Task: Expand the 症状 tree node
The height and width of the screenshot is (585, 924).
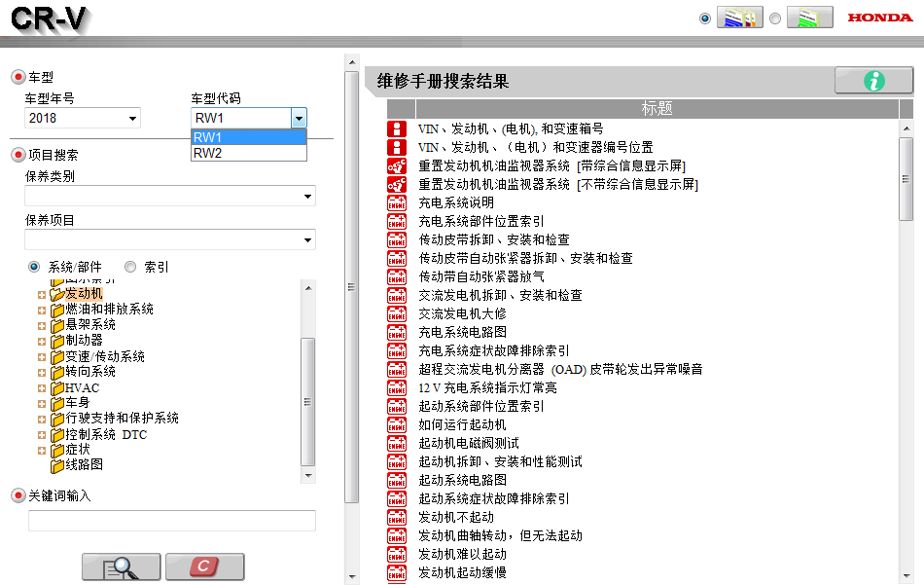Action: (x=41, y=451)
